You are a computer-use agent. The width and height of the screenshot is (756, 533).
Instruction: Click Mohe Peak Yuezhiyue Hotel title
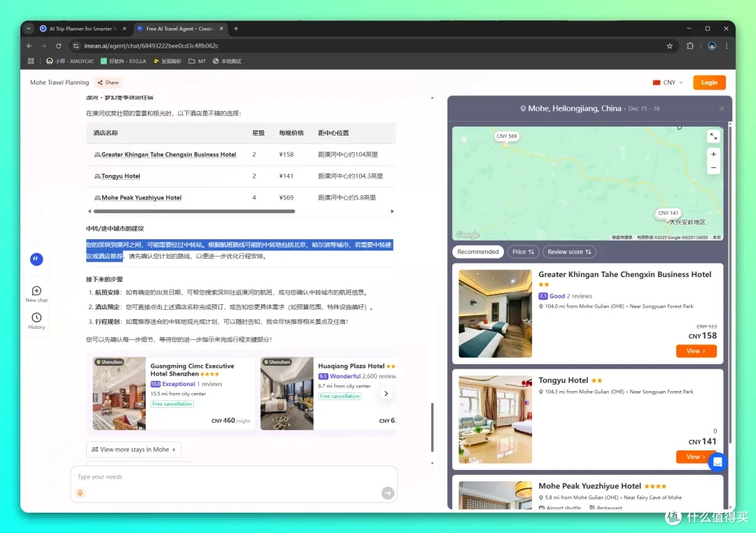click(x=589, y=485)
